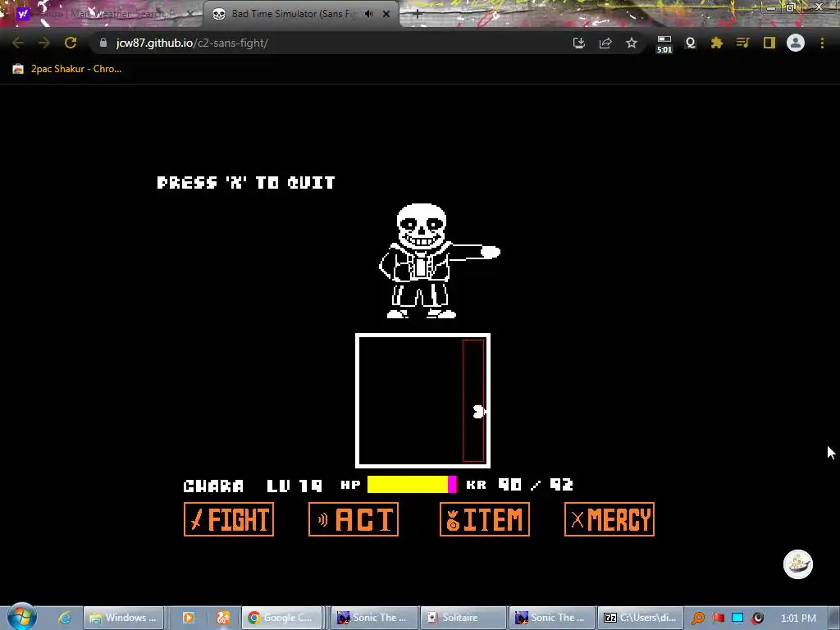Go back with the browser back arrow

coord(18,43)
